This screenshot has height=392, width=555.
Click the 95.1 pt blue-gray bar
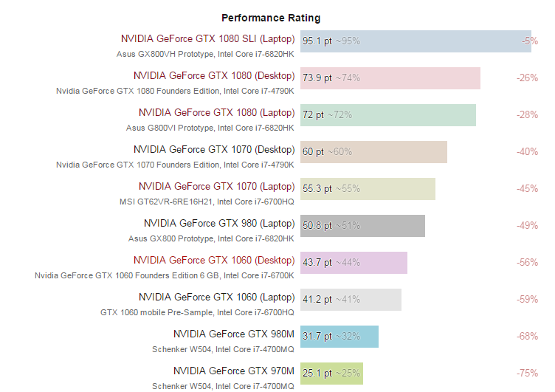point(416,41)
